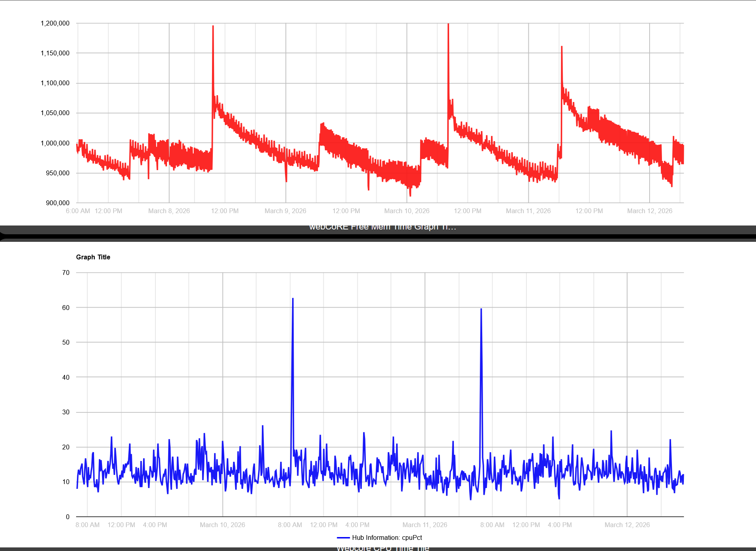Select the 'Webcore CPU Time Tile' title bar
Viewport: 756px width, 551px height.
pos(382,548)
